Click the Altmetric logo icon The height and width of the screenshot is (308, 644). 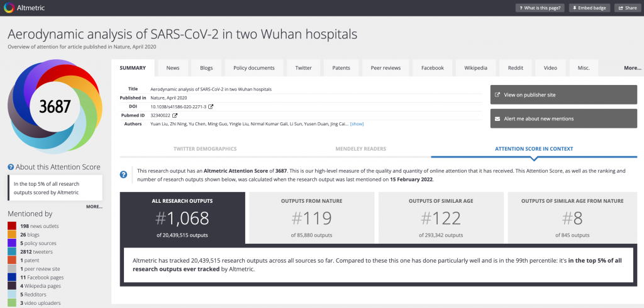coord(9,8)
